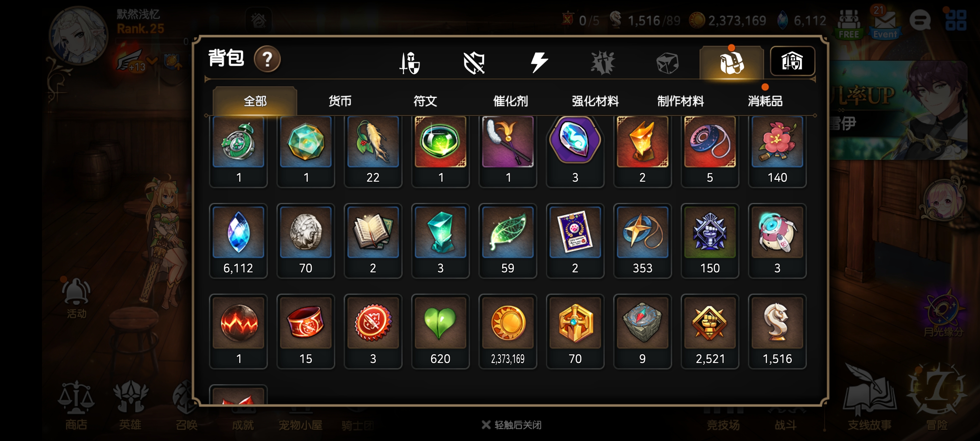Switch to the 符文 tab
The image size is (980, 441).
pos(425,101)
